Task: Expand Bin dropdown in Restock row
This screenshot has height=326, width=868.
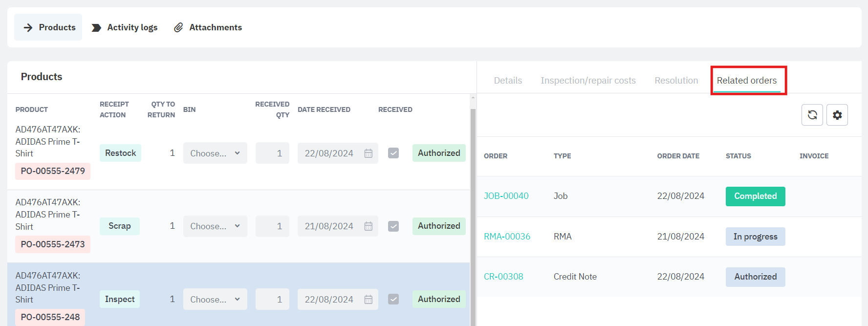Action: coord(215,153)
